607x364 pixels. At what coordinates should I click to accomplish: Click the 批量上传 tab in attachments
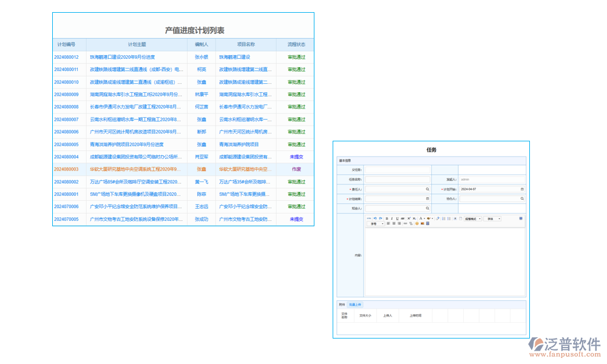coord(355,305)
